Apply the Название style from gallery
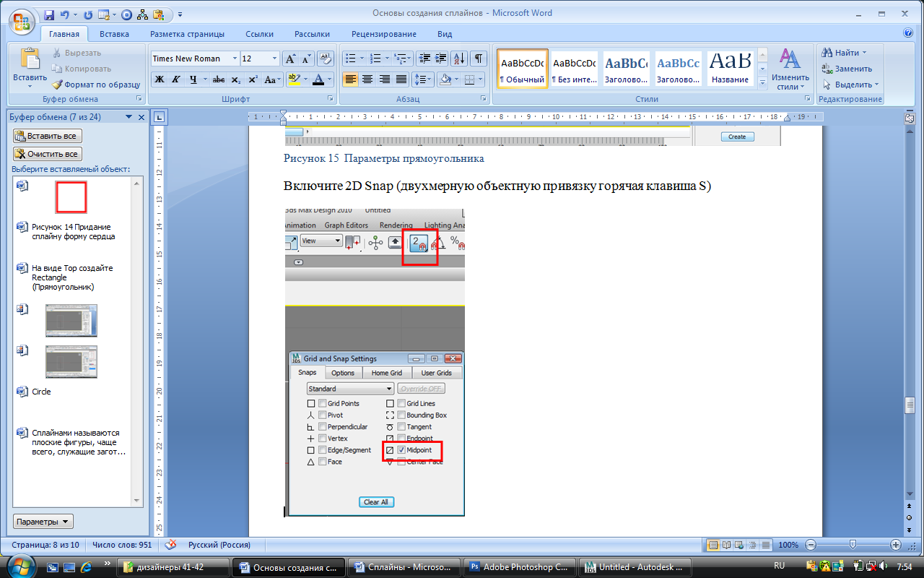The height and width of the screenshot is (578, 924). tap(730, 69)
